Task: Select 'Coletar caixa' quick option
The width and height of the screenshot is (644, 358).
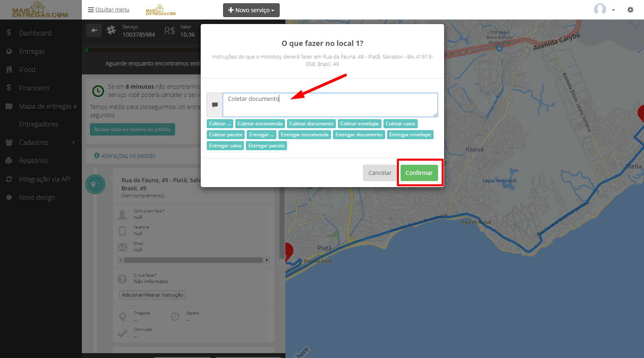Action: click(x=400, y=124)
